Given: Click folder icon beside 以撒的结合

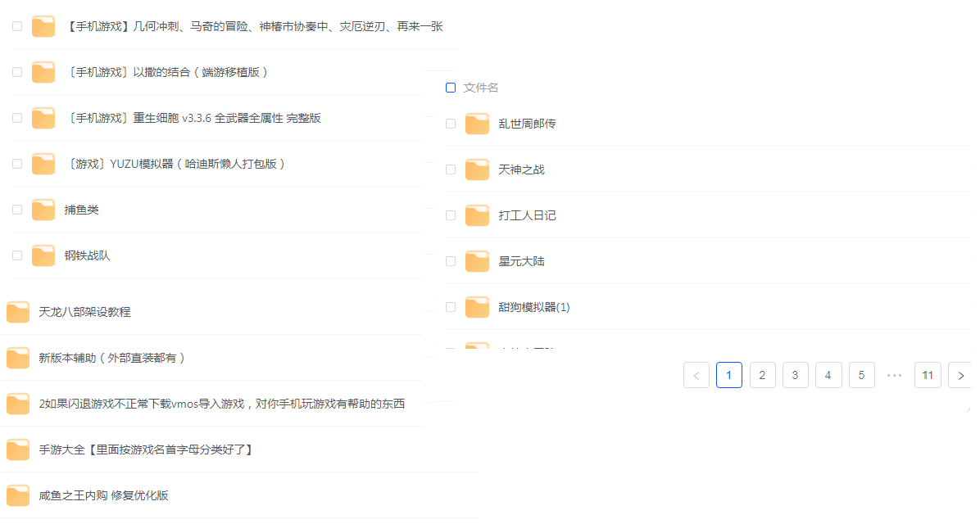Looking at the screenshot, I should (x=43, y=72).
